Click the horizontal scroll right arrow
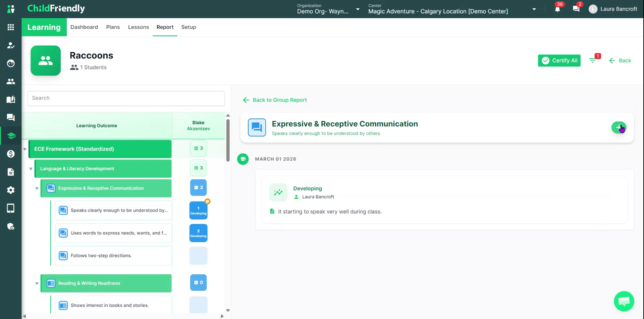 click(222, 316)
